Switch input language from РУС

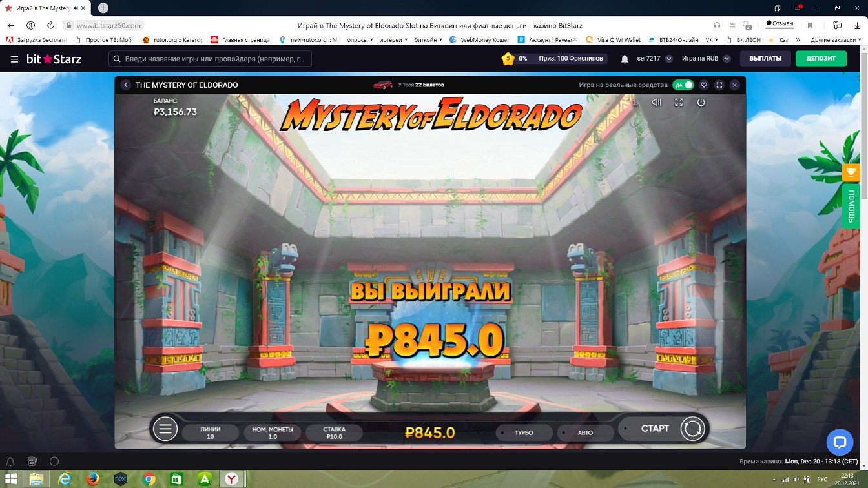coord(822,479)
